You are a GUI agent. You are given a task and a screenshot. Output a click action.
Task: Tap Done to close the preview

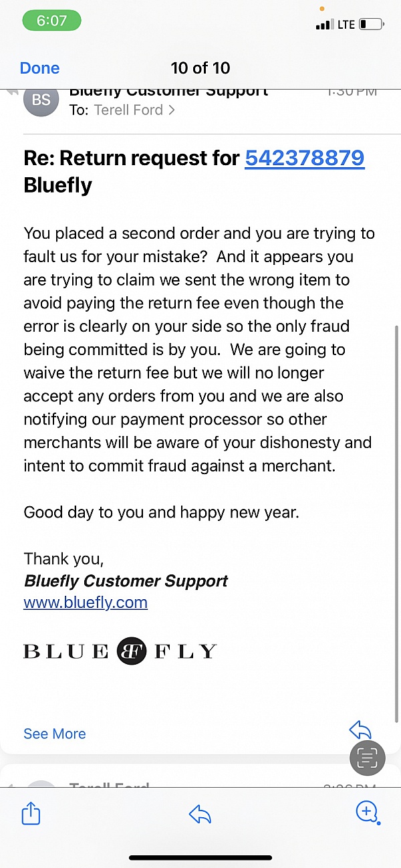[39, 68]
